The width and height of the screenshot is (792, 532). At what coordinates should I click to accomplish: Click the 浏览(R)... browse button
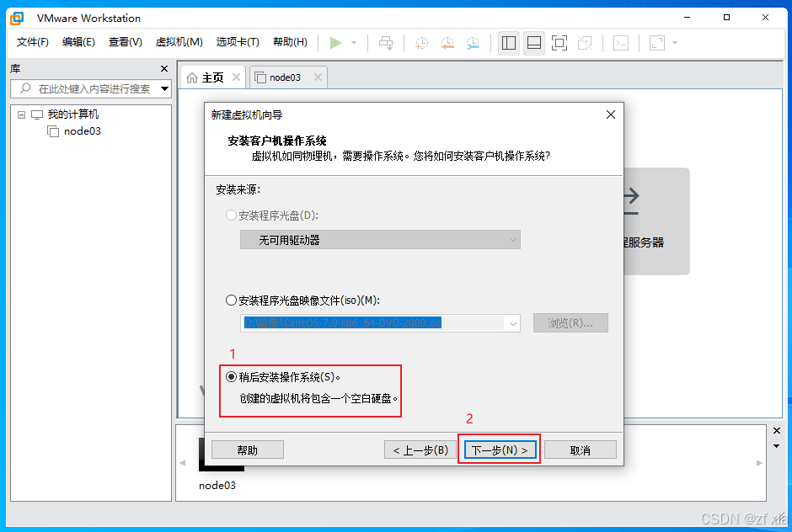pyautogui.click(x=570, y=323)
